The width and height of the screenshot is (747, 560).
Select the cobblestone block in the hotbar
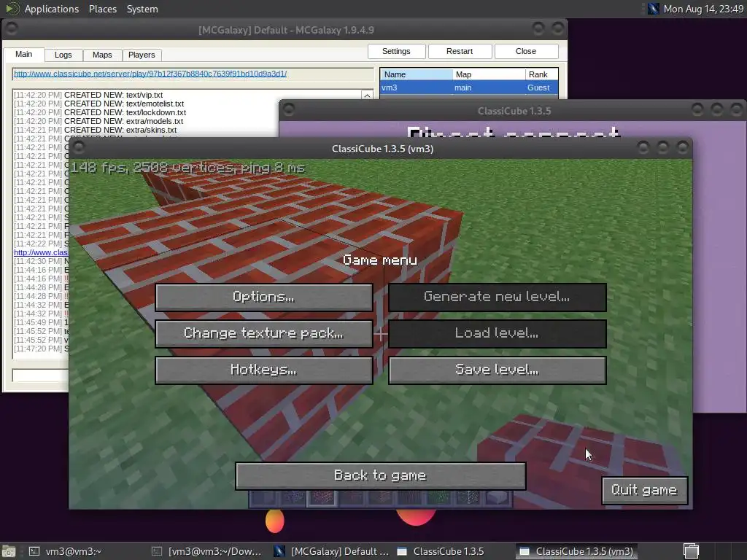click(x=293, y=498)
